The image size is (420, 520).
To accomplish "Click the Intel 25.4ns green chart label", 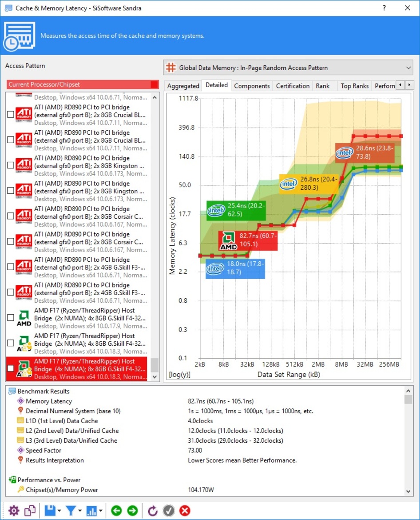I will coord(236,210).
